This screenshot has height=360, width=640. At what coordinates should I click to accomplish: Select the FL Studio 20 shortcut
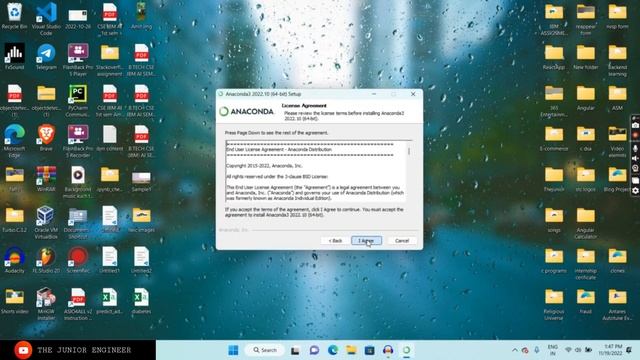pos(46,260)
